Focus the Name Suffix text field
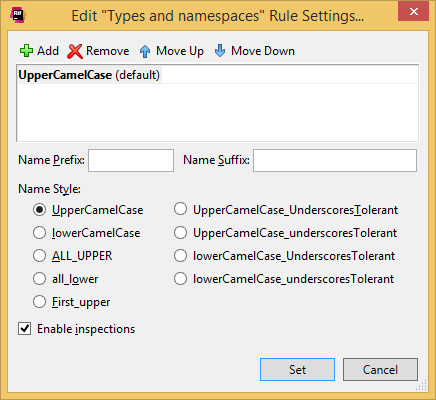The height and width of the screenshot is (400, 436). click(335, 160)
